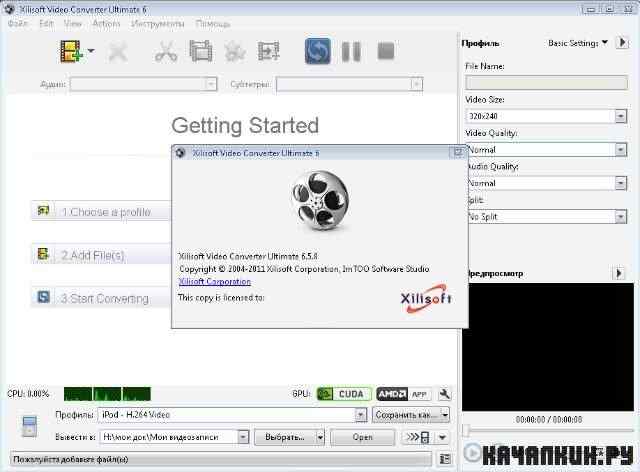Open the Помощь menu
Screen dimensions: 640x472
click(x=213, y=24)
